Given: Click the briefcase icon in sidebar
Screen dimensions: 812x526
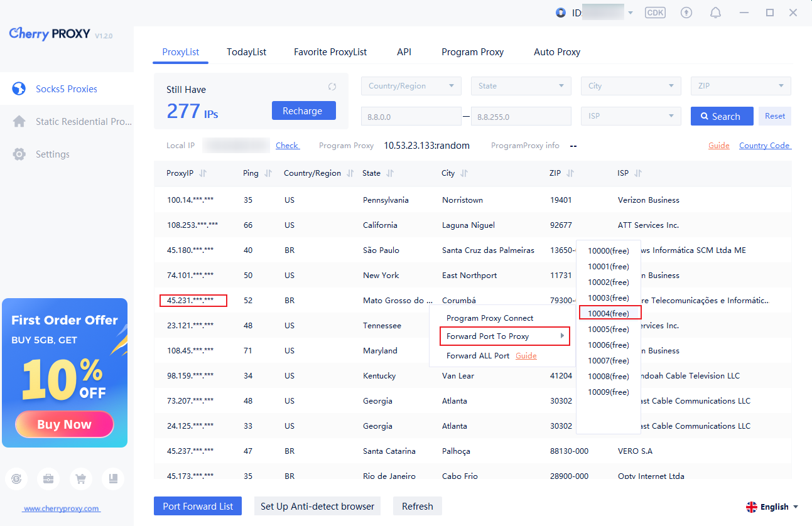Looking at the screenshot, I should (x=48, y=478).
